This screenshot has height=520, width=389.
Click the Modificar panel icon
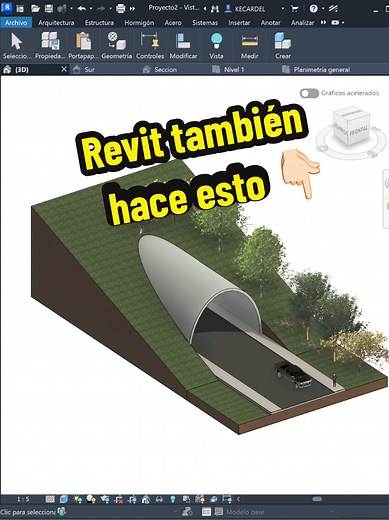point(183,41)
